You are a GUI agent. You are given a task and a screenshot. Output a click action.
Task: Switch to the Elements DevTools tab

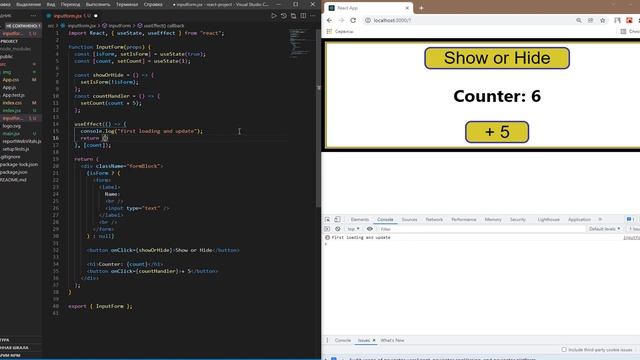click(x=360, y=220)
